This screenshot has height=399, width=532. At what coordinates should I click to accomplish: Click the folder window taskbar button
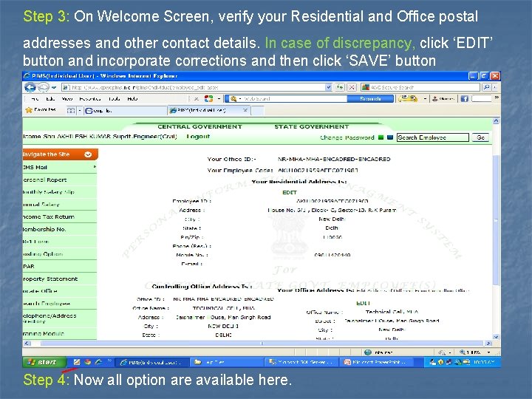tap(228, 362)
